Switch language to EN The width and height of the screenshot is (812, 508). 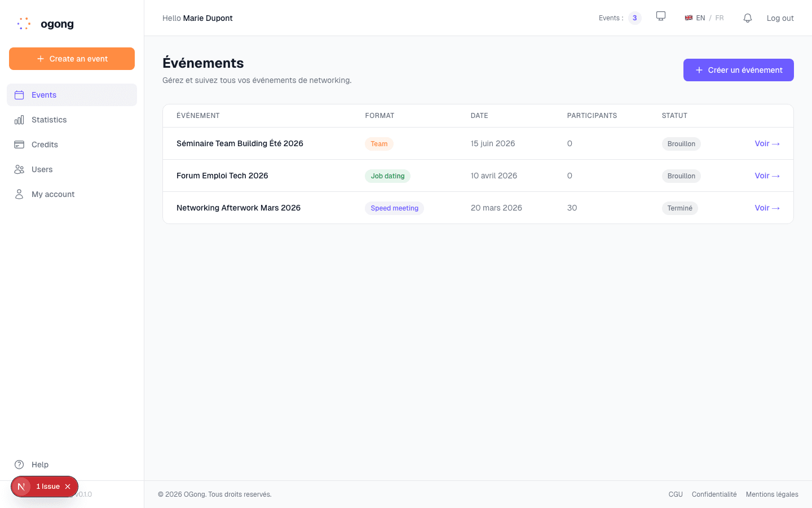[700, 18]
